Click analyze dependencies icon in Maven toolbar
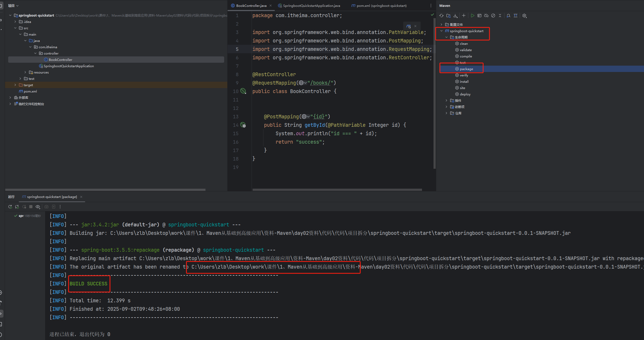The image size is (644, 340). pyautogui.click(x=508, y=16)
